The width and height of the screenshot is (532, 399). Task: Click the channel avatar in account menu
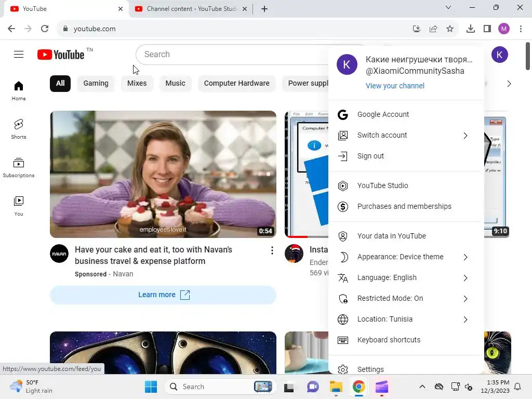coord(347,64)
